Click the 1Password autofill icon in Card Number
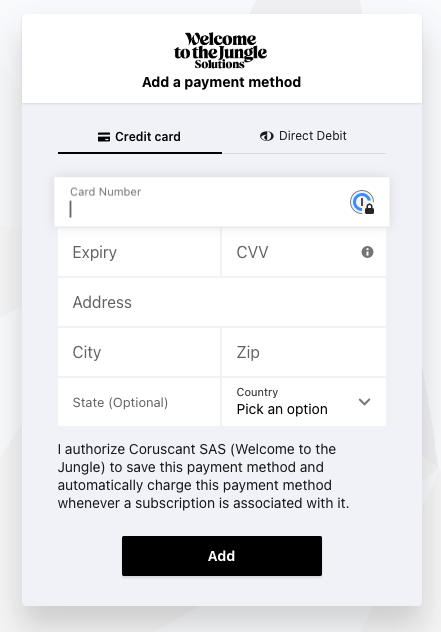 click(362, 202)
